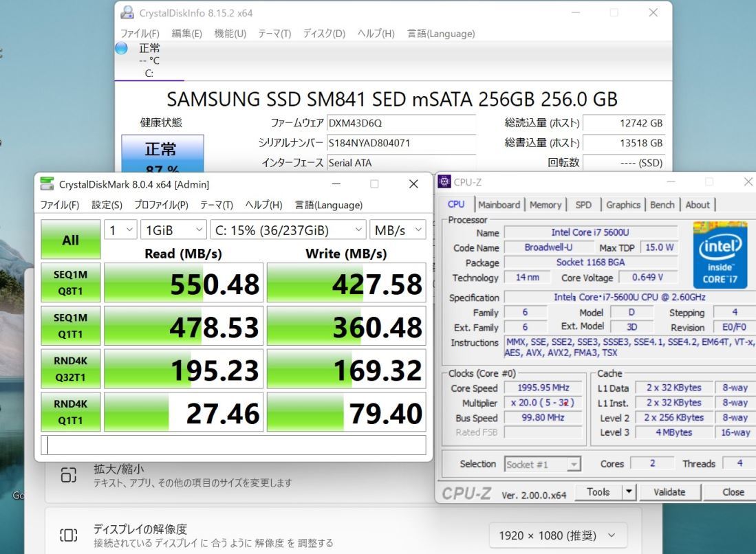This screenshot has width=756, height=554.
Task: Open the テーマ(T) menu in CrystalDiskInfo
Action: (x=274, y=33)
